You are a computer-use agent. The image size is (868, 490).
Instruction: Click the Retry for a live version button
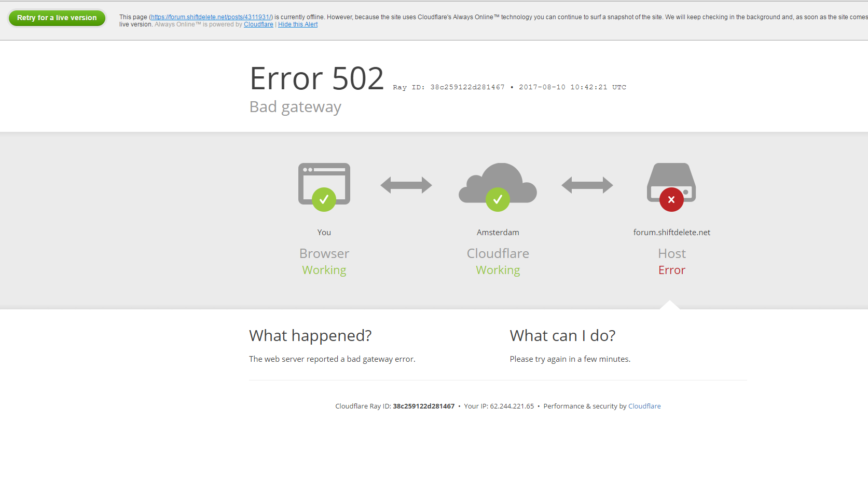[x=57, y=18]
